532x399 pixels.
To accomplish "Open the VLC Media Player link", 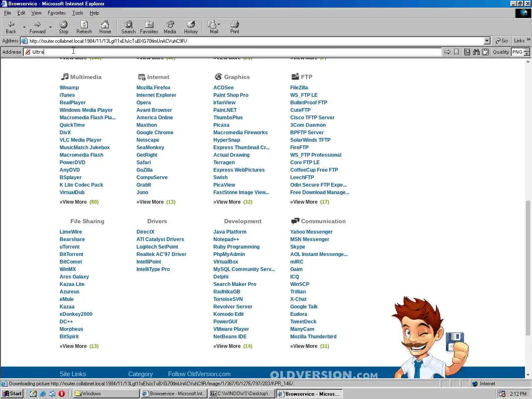I will click(x=80, y=140).
